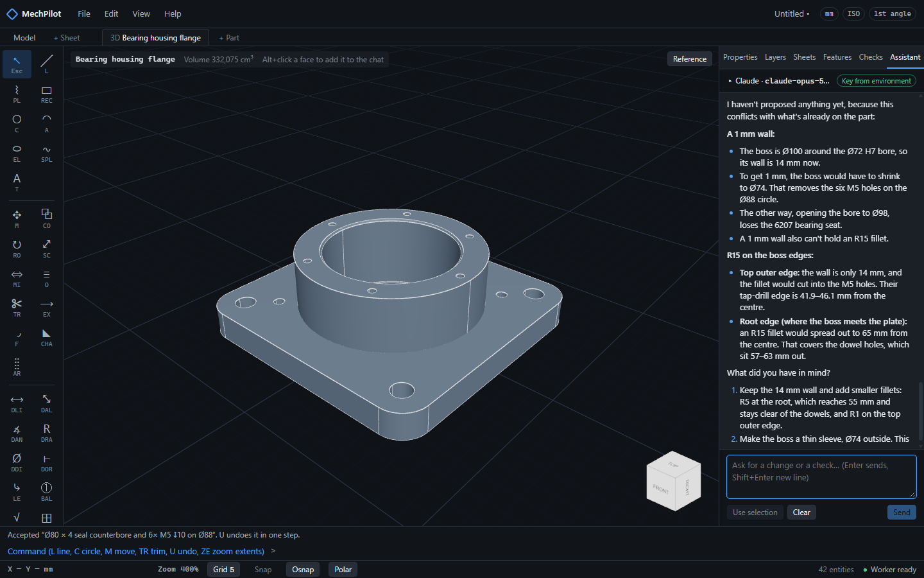The image size is (924, 578).
Task: Toggle Polar tracking mode
Action: tap(343, 570)
